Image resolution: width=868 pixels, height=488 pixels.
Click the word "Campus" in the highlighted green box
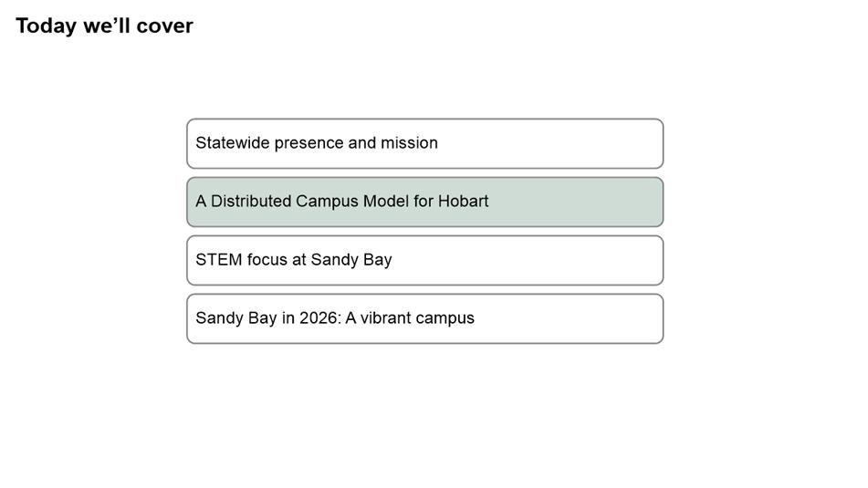tap(327, 202)
